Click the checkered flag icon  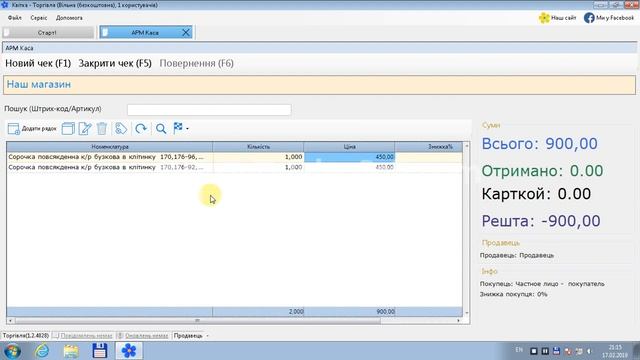pyautogui.click(x=178, y=128)
